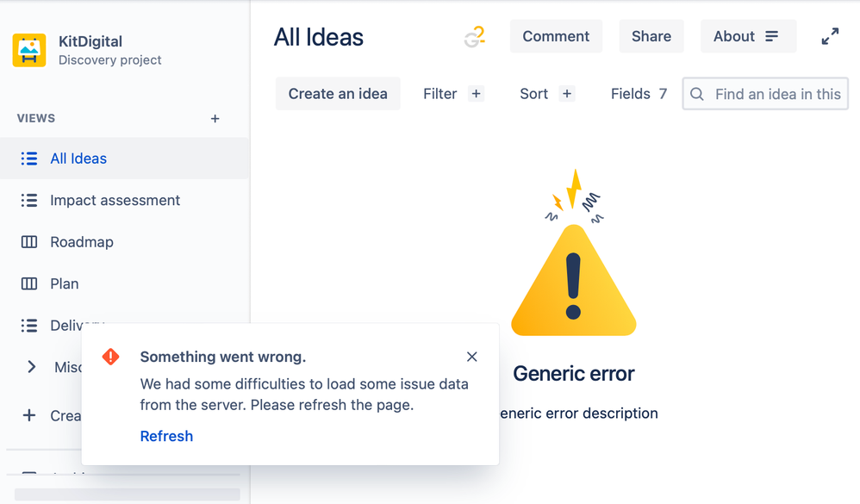Click the Roadmap board icon
The image size is (860, 504).
pos(29,242)
